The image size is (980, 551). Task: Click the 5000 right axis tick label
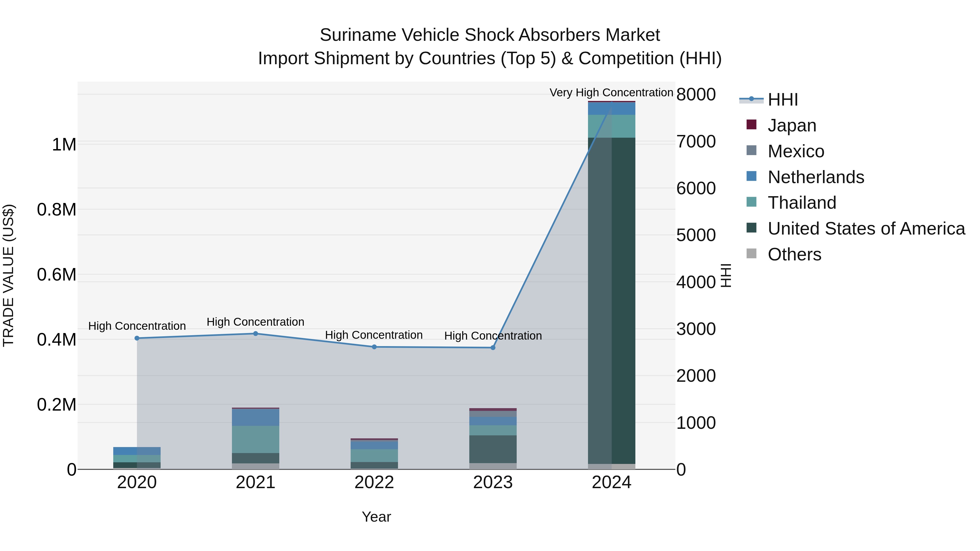696,235
